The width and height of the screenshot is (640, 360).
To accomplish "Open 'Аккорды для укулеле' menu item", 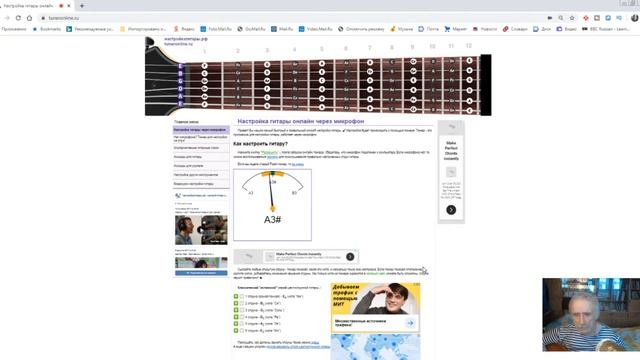I will 201,166.
